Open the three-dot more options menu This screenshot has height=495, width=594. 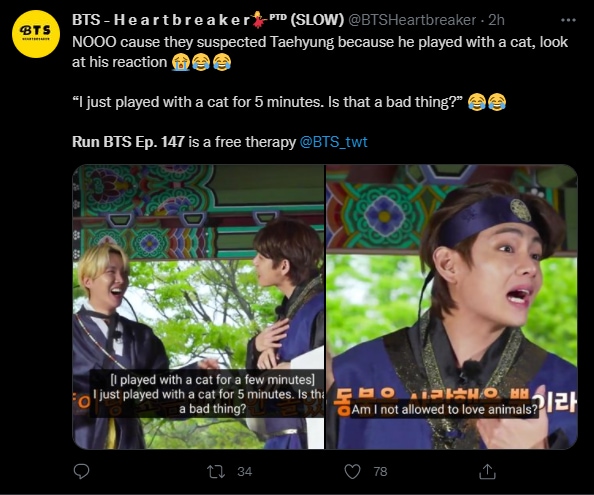[568, 20]
